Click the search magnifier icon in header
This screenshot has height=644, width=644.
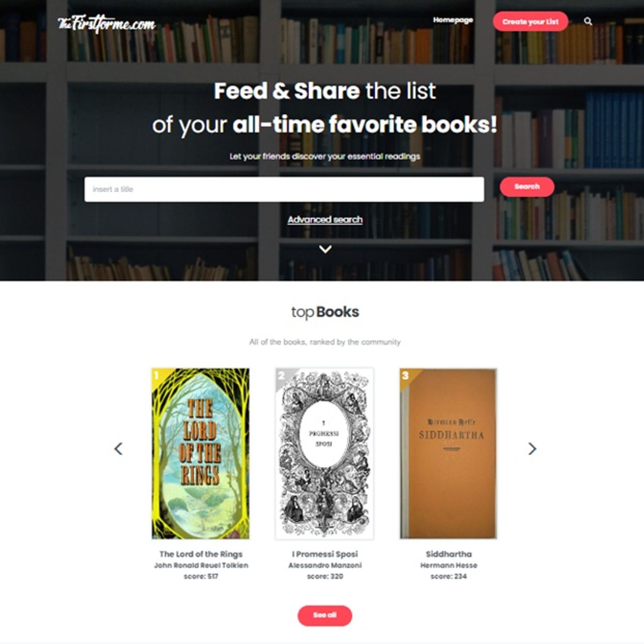tap(588, 21)
